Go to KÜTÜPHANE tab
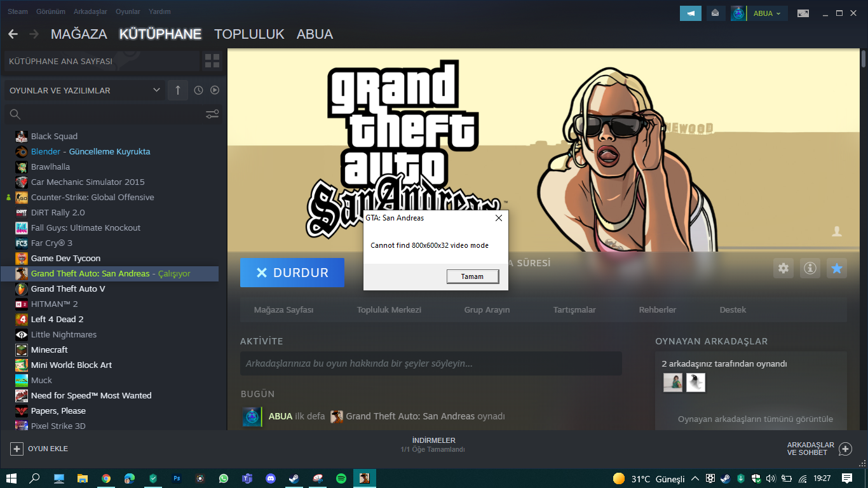Screen dimensions: 868x488 (160, 34)
